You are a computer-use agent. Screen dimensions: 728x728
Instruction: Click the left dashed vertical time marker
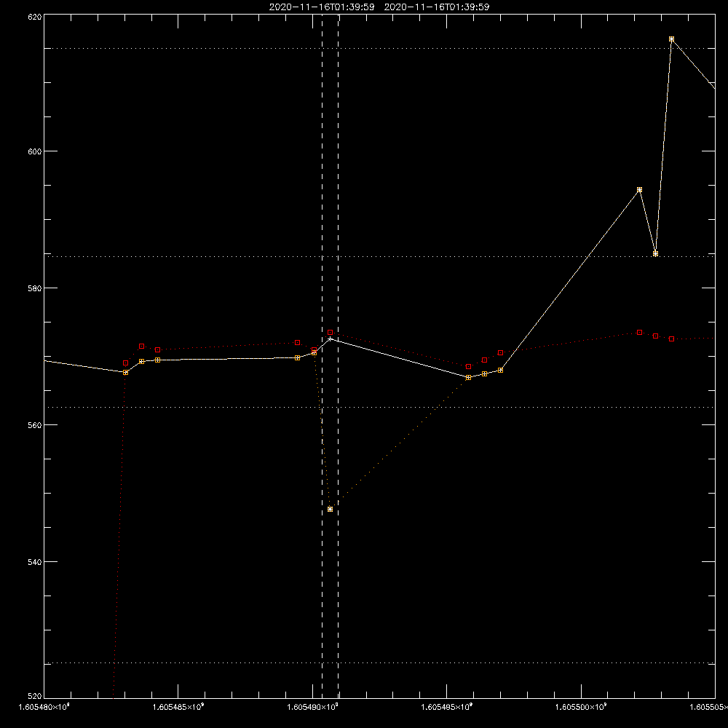(323, 356)
